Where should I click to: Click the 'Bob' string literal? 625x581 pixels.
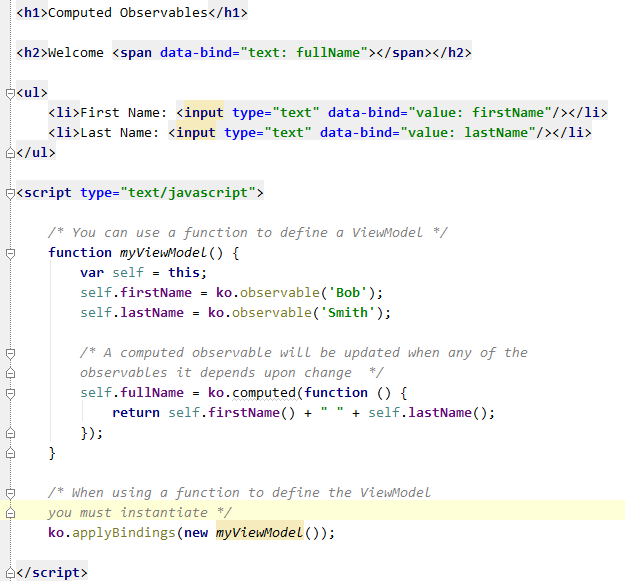[x=348, y=293]
